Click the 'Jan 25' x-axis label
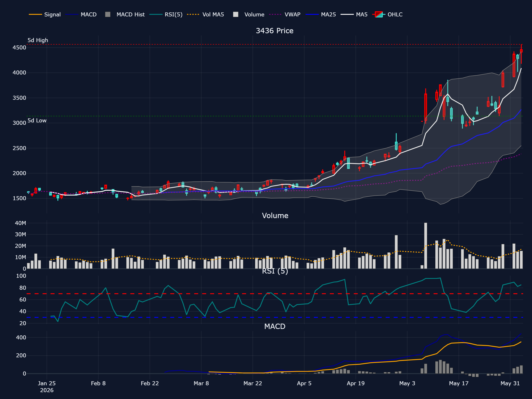 click(x=47, y=383)
